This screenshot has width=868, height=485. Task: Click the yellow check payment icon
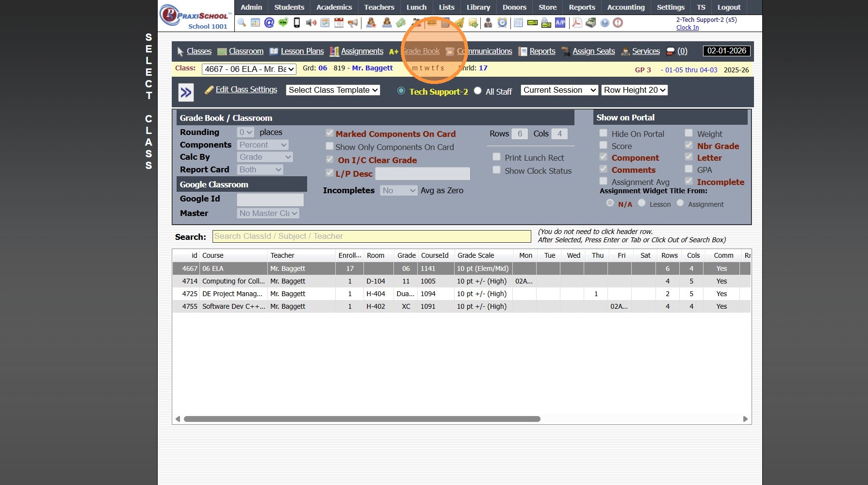532,23
